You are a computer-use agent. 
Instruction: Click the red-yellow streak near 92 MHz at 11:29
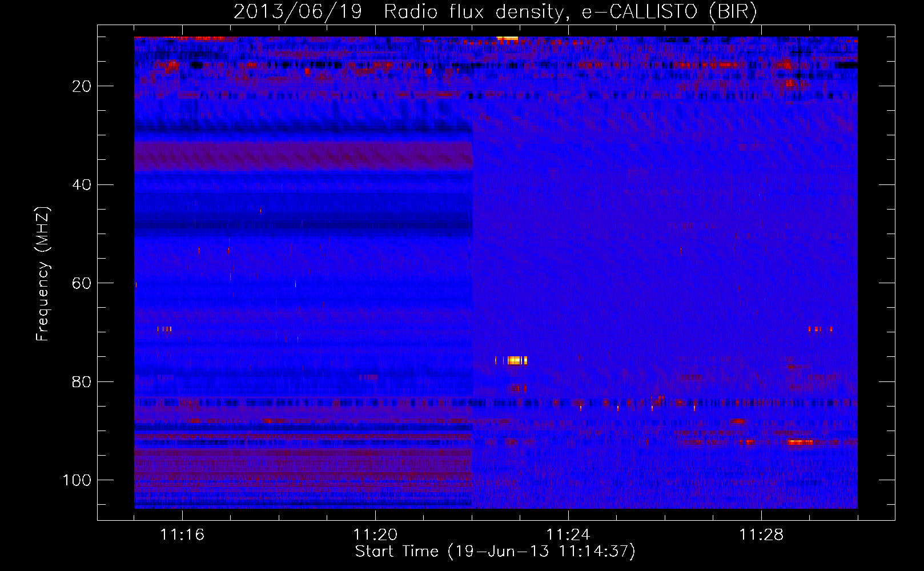coord(800,443)
